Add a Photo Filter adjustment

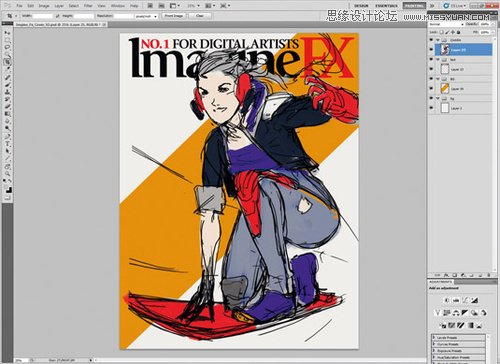point(474,313)
